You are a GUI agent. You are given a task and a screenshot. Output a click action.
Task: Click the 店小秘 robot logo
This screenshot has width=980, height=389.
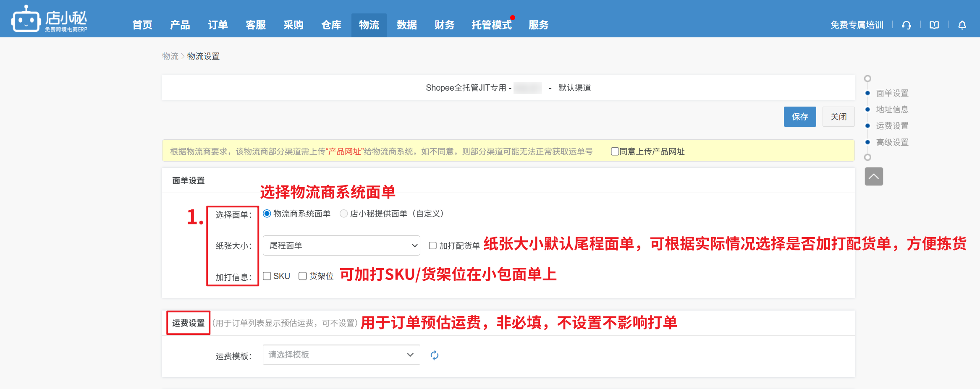coord(26,19)
